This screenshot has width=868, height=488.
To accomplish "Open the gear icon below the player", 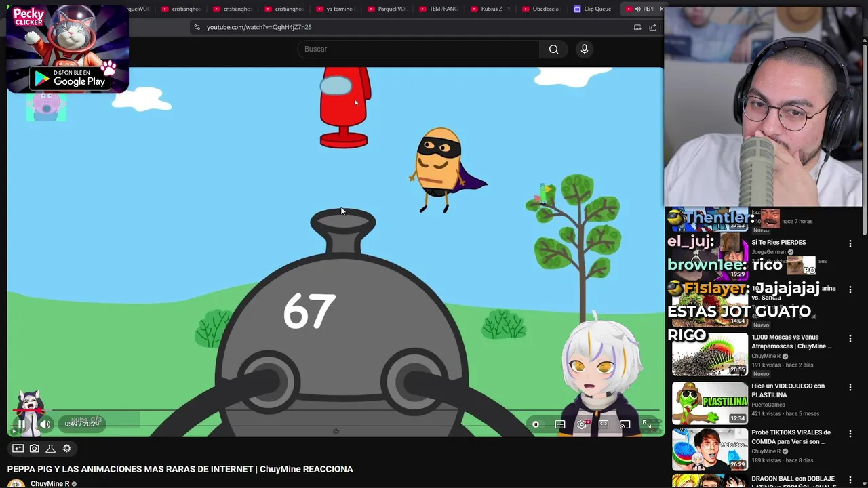I will 66,448.
